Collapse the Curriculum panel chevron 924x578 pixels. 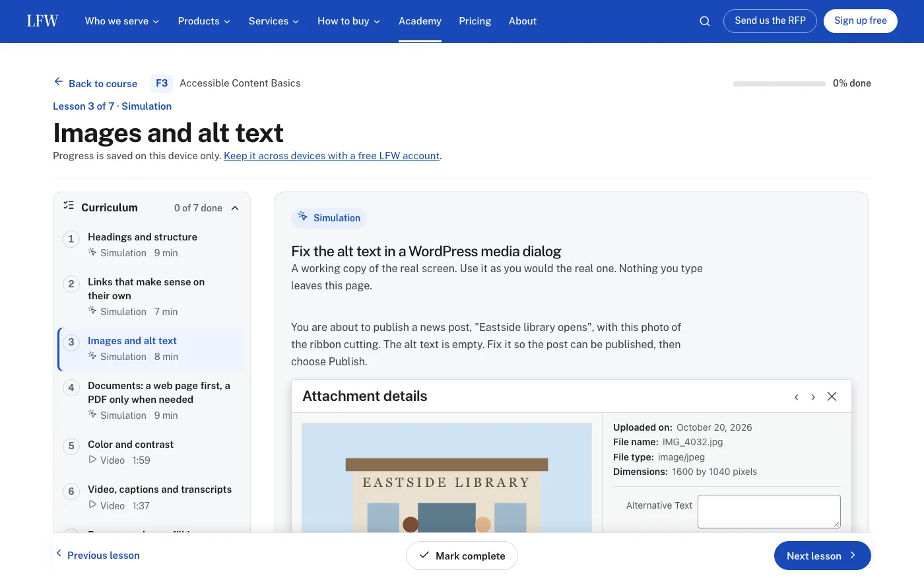coord(235,208)
